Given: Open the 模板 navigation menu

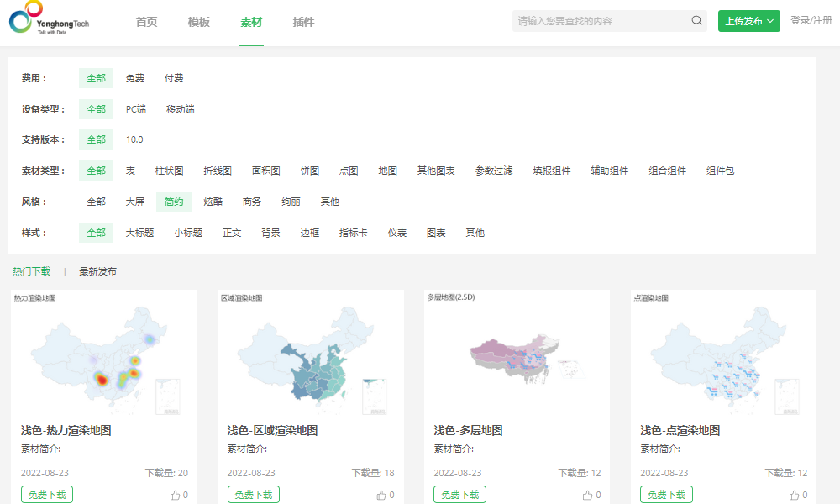Looking at the screenshot, I should coord(198,23).
